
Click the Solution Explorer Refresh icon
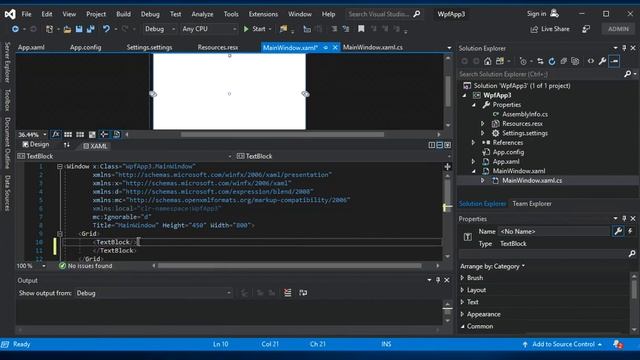[x=552, y=61]
